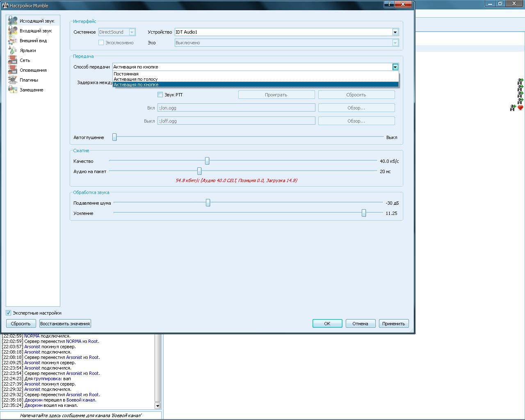
Task: Open the Плагины plugins icon
Action: pos(13,80)
